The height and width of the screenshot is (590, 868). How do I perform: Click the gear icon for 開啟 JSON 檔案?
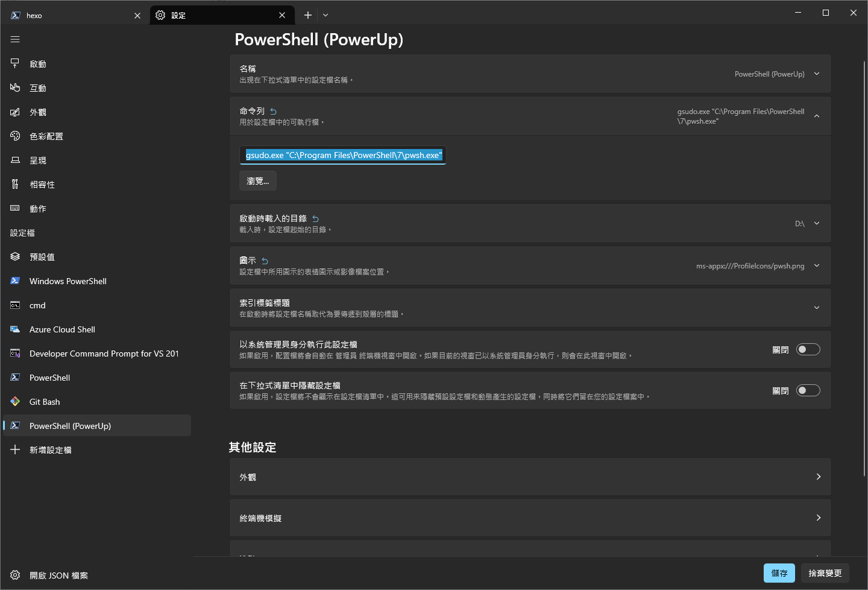(x=15, y=575)
